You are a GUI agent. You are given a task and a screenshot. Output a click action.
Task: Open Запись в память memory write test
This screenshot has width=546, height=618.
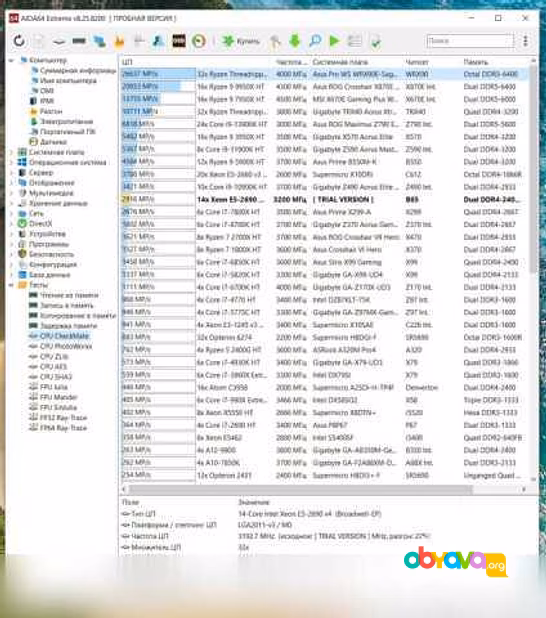(x=67, y=305)
